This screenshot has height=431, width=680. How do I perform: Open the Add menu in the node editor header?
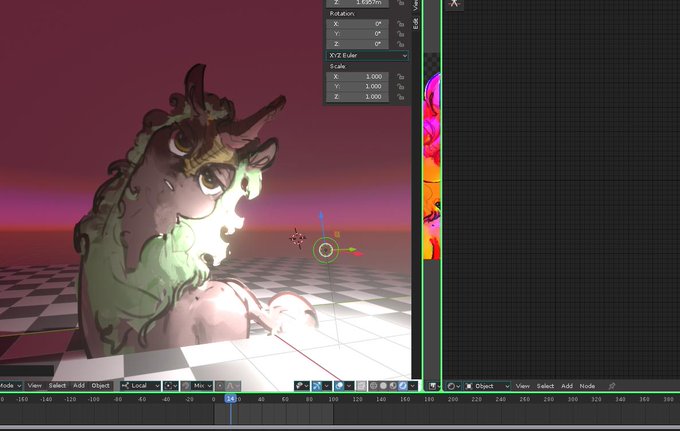pos(567,386)
